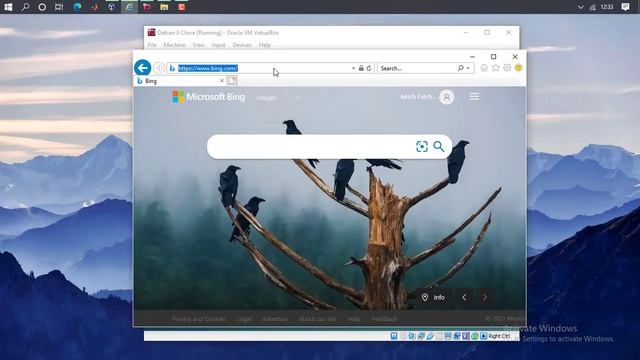
Task: Click the system clock showing 12:33
Action: 607,7
